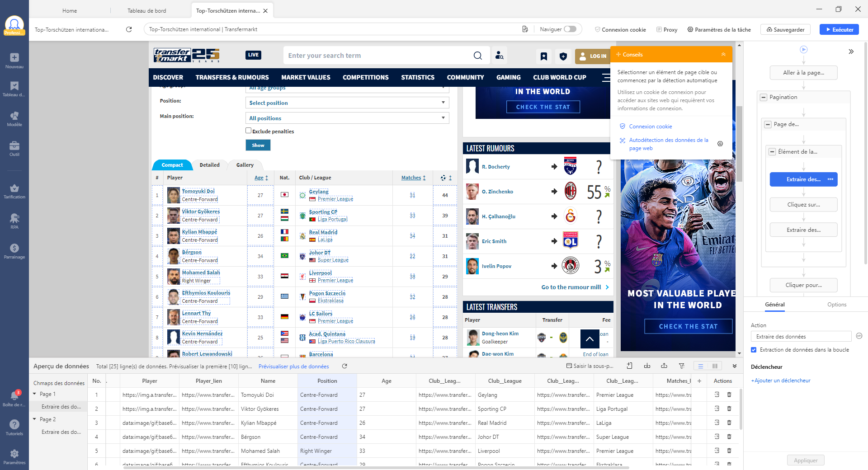Image resolution: width=868 pixels, height=470 pixels.
Task: Click the blue Show filter button
Action: pyautogui.click(x=258, y=145)
